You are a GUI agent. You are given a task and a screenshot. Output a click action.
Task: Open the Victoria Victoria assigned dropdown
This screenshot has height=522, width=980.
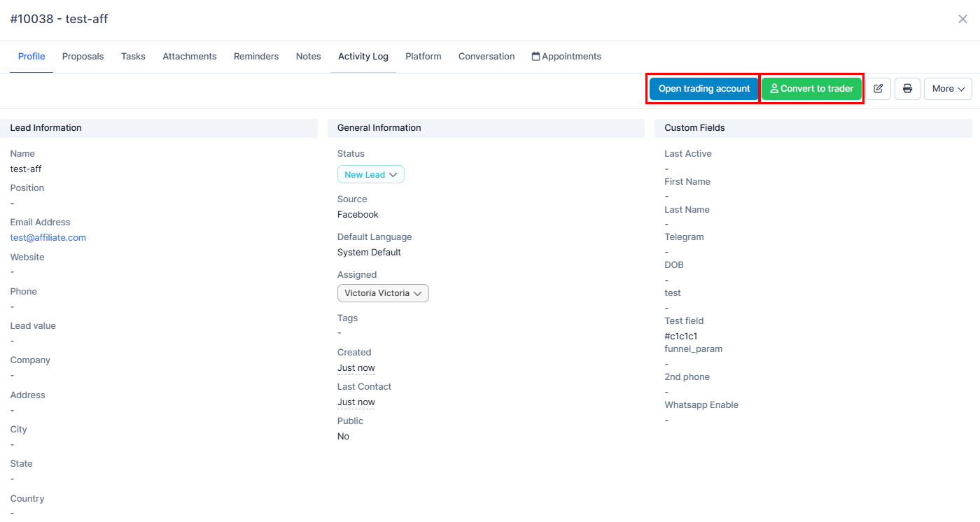[x=383, y=293]
